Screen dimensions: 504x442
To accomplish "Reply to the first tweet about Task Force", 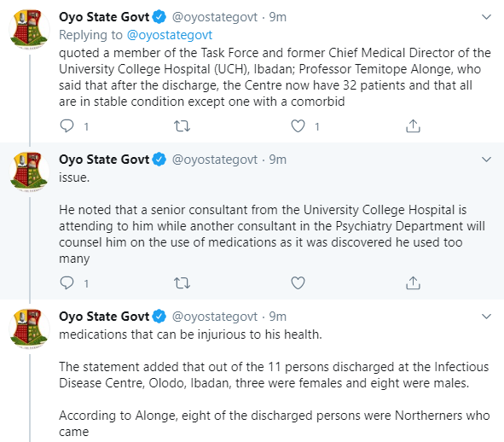I will [x=67, y=125].
